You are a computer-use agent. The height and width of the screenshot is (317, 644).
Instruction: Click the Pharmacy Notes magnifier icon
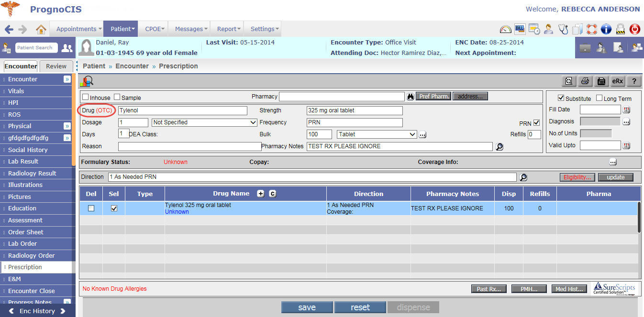500,147
